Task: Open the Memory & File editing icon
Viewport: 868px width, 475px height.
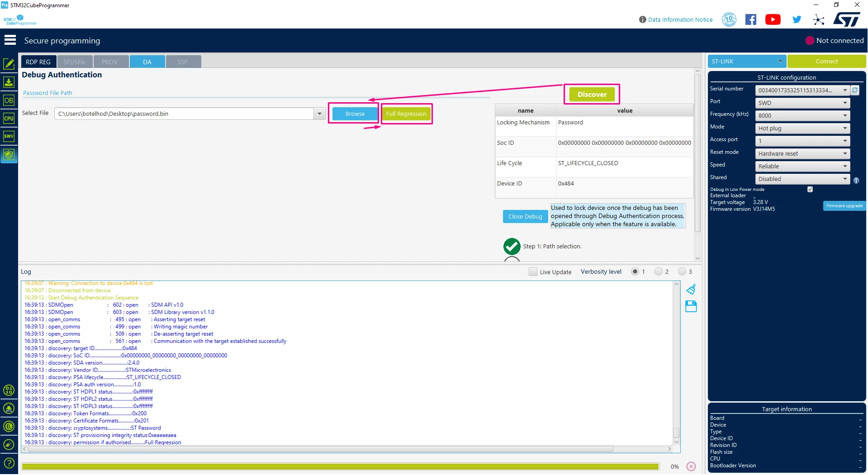Action: tap(9, 64)
